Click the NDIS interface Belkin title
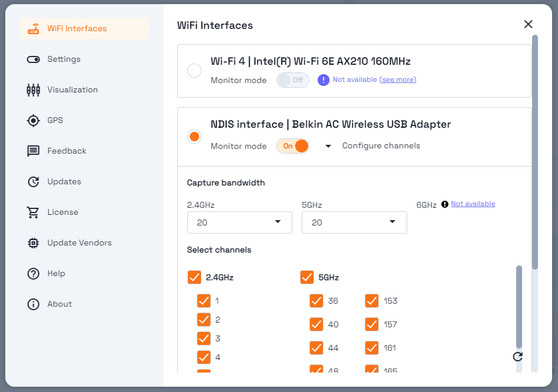 coord(331,124)
